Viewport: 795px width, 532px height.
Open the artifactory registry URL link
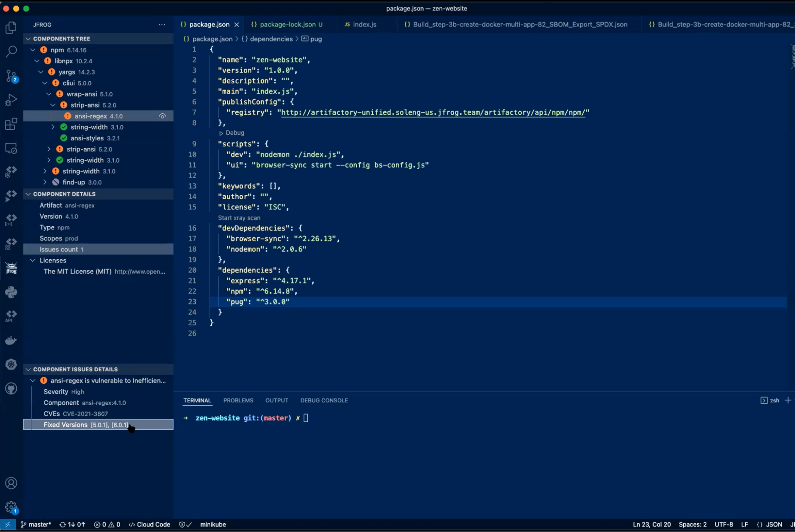(x=433, y=112)
